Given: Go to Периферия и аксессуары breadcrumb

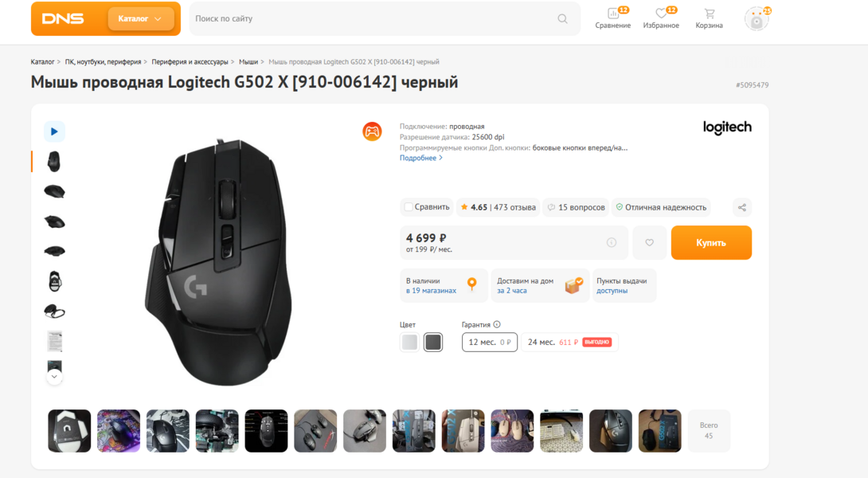Looking at the screenshot, I should coord(190,61).
